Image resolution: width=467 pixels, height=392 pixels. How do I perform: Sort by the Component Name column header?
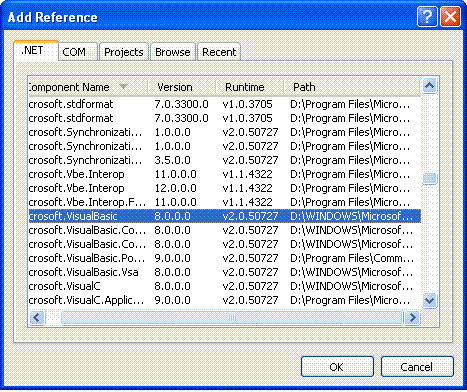[x=88, y=87]
